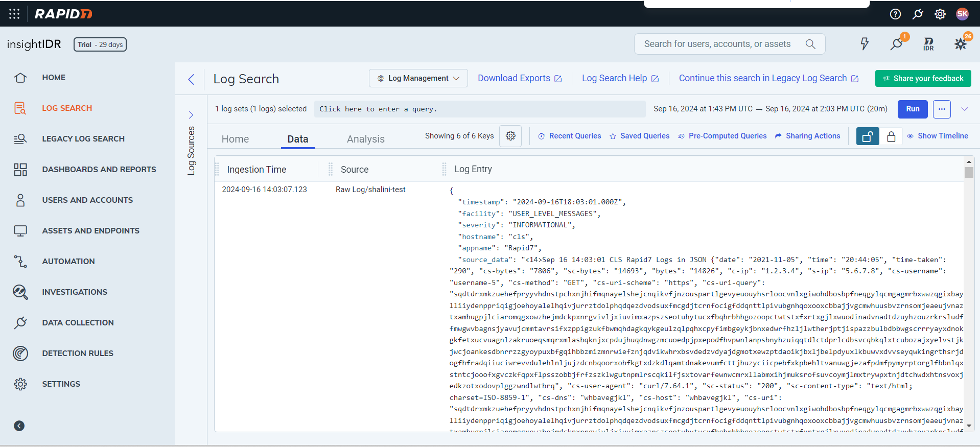Click the Legacy Log Search sidebar icon
Viewport: 980px width, 447px height.
(20, 139)
